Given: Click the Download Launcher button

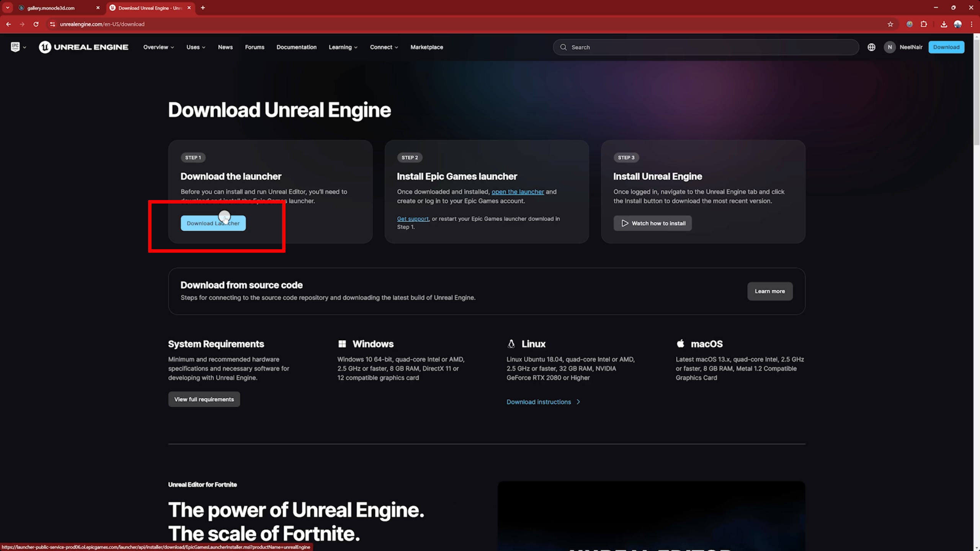Looking at the screenshot, I should point(213,223).
